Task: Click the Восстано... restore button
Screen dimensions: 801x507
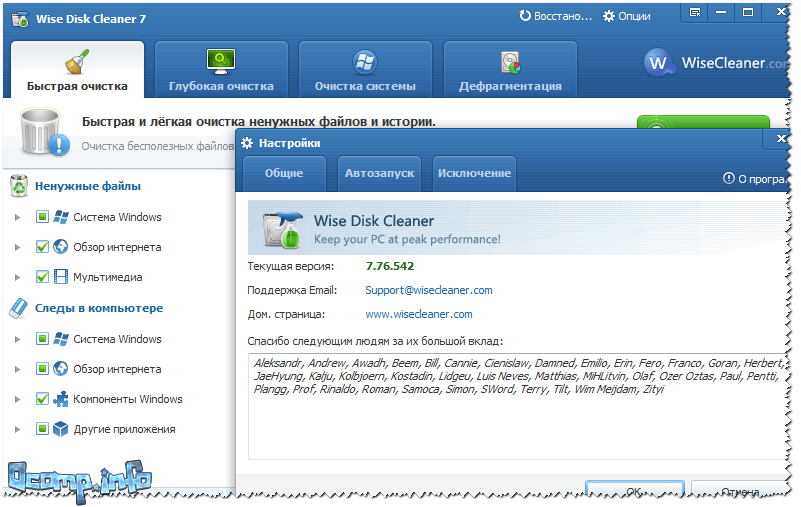Action: coord(555,16)
